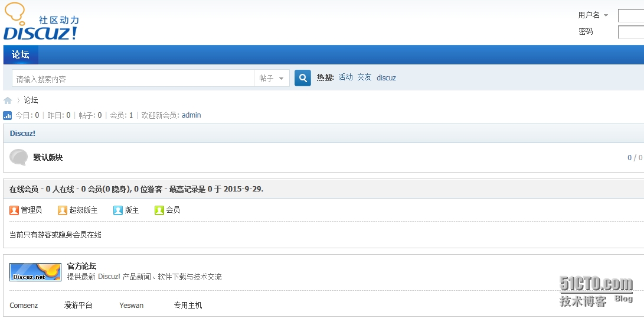Click the blue 版主 user icon
The width and height of the screenshot is (644, 318).
(118, 210)
